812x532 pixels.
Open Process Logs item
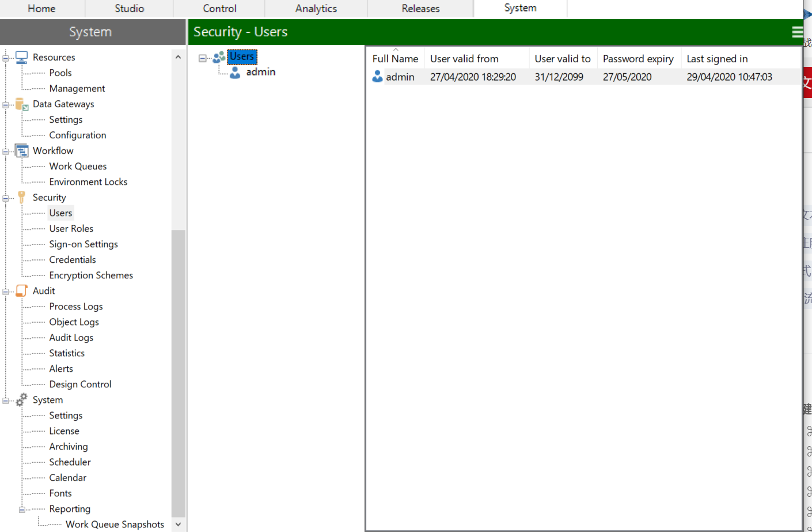click(x=76, y=306)
